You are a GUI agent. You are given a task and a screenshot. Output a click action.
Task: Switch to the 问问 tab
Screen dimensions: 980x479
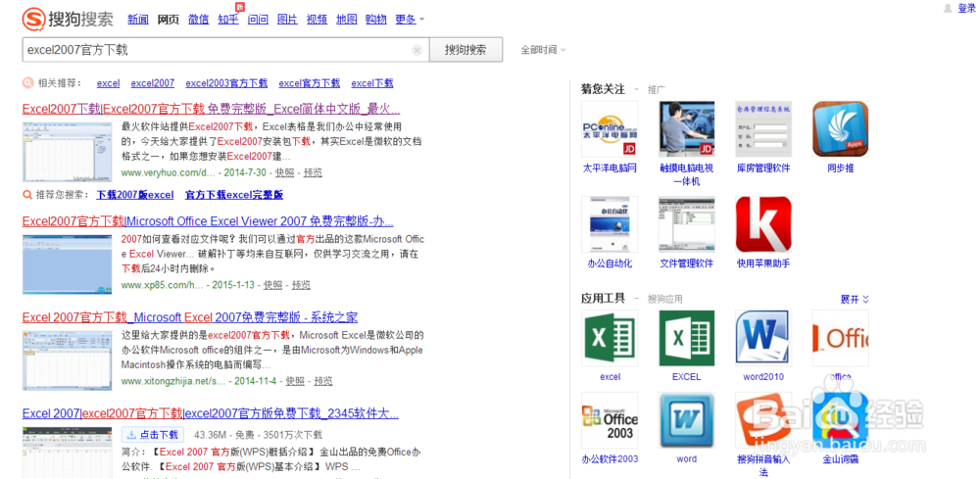point(258,20)
